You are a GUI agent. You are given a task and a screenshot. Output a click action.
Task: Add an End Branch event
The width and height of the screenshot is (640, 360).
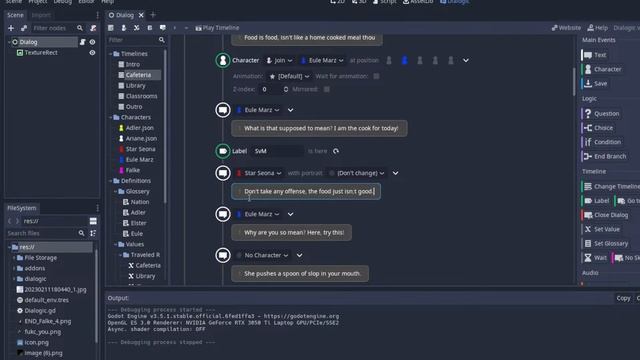click(x=605, y=157)
